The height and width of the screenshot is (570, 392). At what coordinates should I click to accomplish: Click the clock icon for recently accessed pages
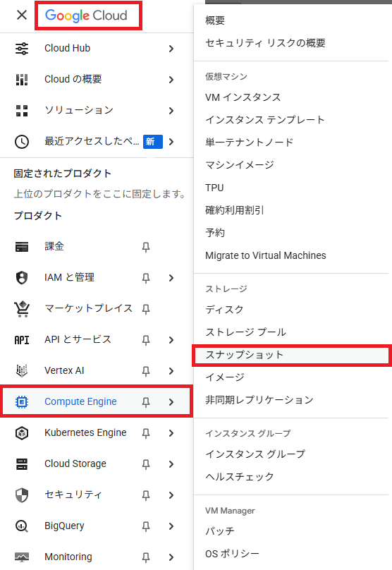(x=22, y=141)
